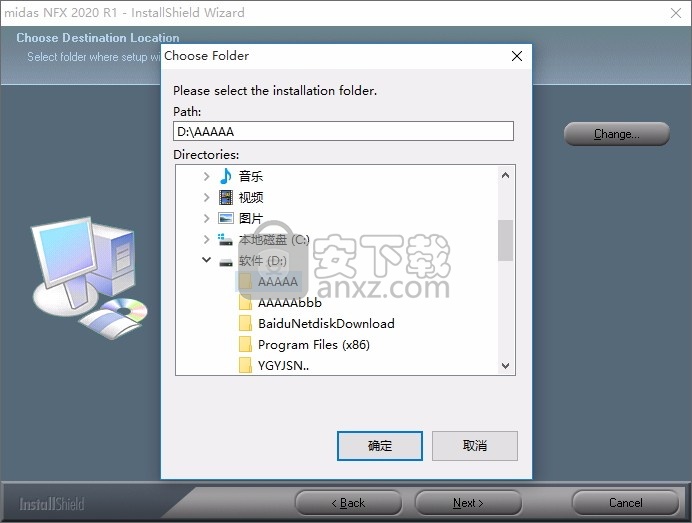692x523 pixels.
Task: Click the Program Files (x86) folder icon
Action: pyautogui.click(x=245, y=344)
